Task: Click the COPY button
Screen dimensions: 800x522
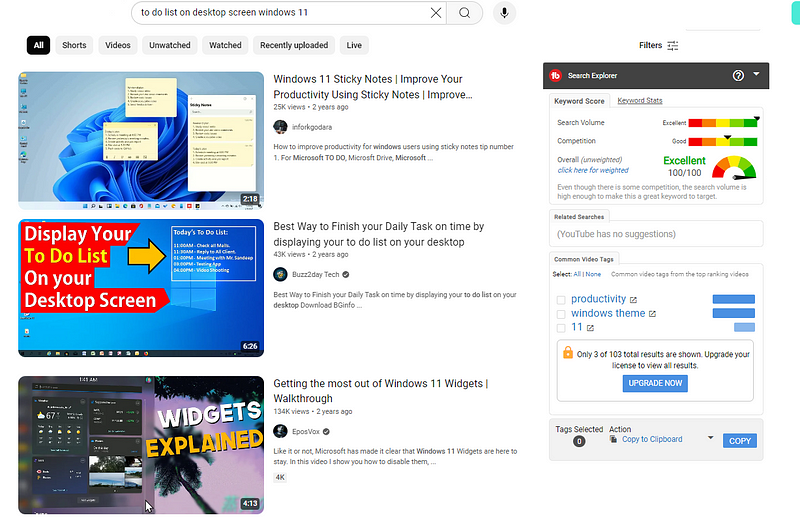Action: point(739,441)
